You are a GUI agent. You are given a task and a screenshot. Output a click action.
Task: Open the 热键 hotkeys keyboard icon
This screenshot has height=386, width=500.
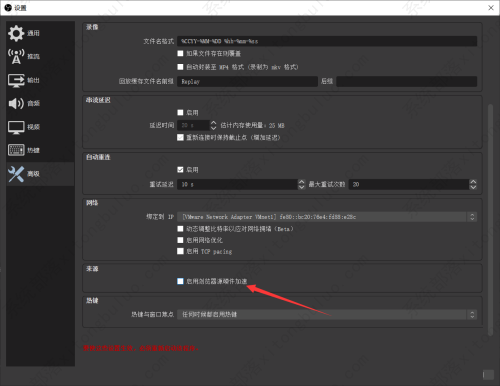click(16, 150)
